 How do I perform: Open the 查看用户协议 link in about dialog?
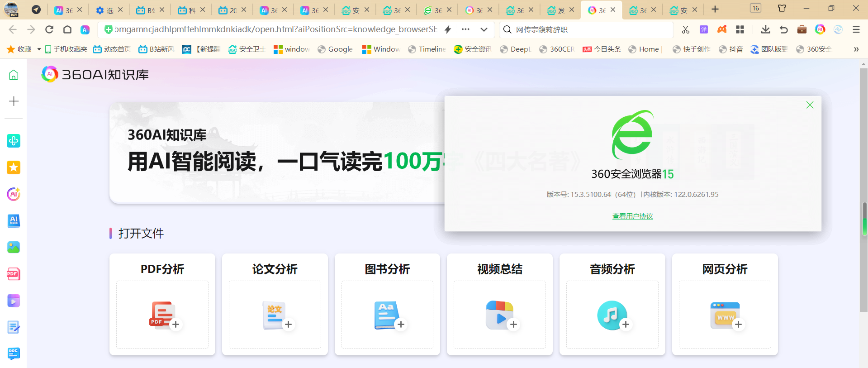click(x=632, y=216)
